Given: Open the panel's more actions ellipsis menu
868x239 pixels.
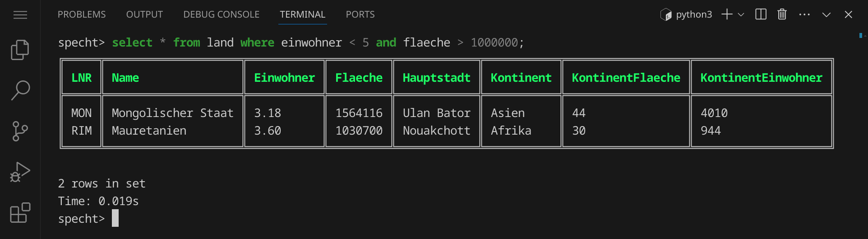Looking at the screenshot, I should point(804,14).
